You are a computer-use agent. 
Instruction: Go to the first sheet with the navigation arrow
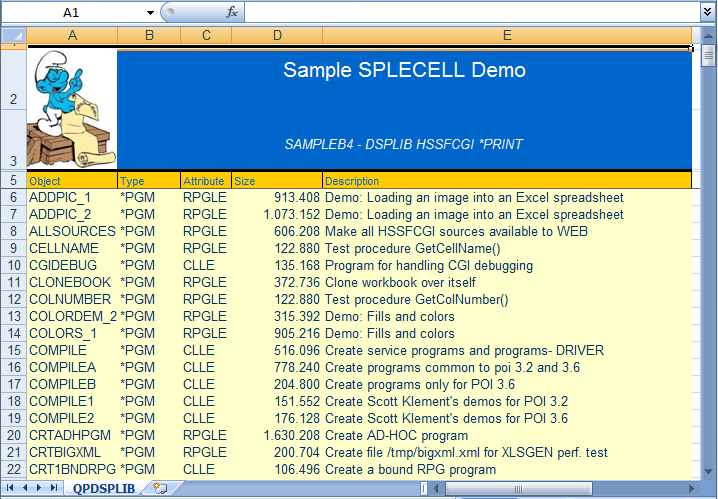pyautogui.click(x=10, y=488)
